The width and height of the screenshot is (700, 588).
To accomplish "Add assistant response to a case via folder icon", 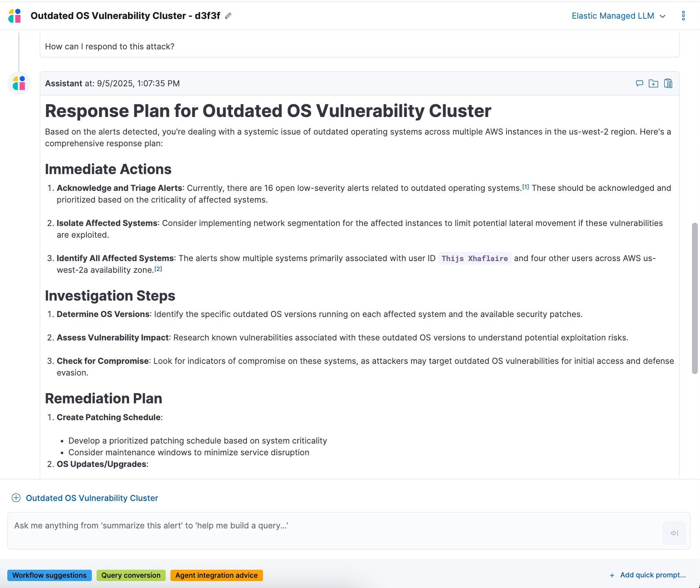I will [654, 83].
